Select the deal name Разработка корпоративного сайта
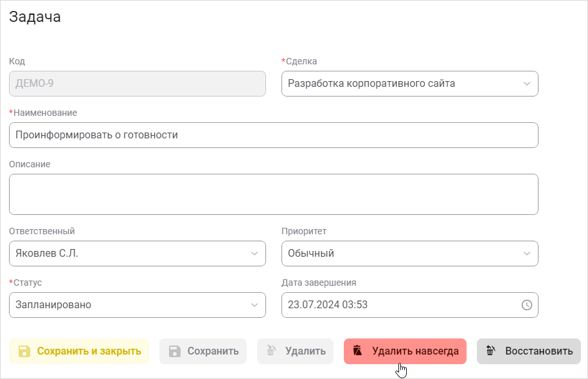 (x=386, y=84)
